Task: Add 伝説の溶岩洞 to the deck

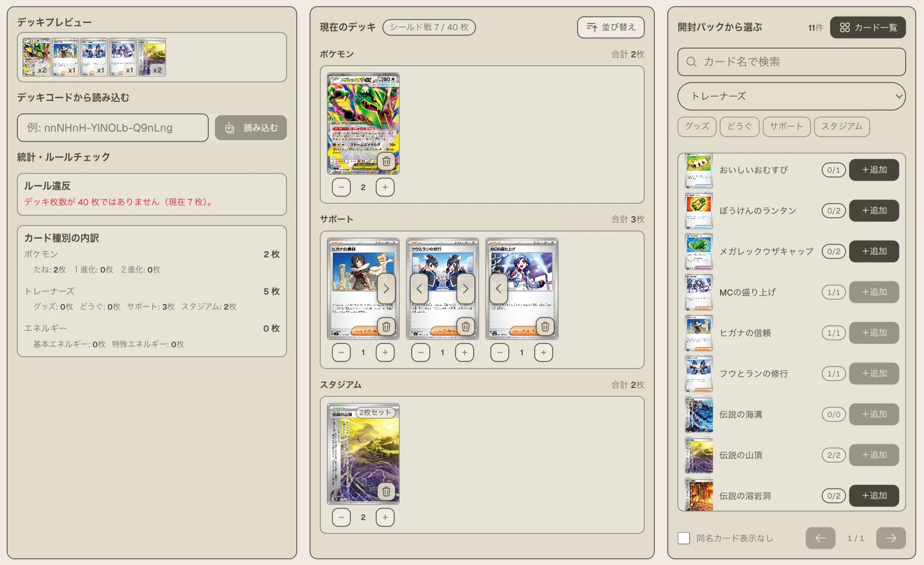Action: (x=874, y=496)
